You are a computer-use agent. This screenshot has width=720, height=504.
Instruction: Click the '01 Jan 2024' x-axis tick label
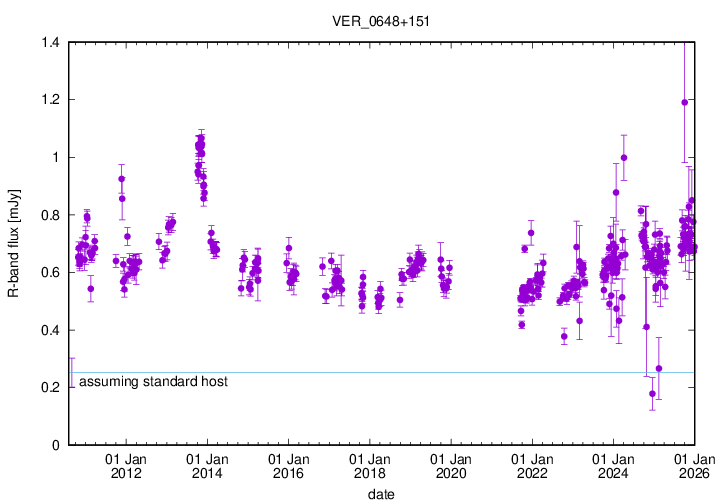tap(613, 466)
